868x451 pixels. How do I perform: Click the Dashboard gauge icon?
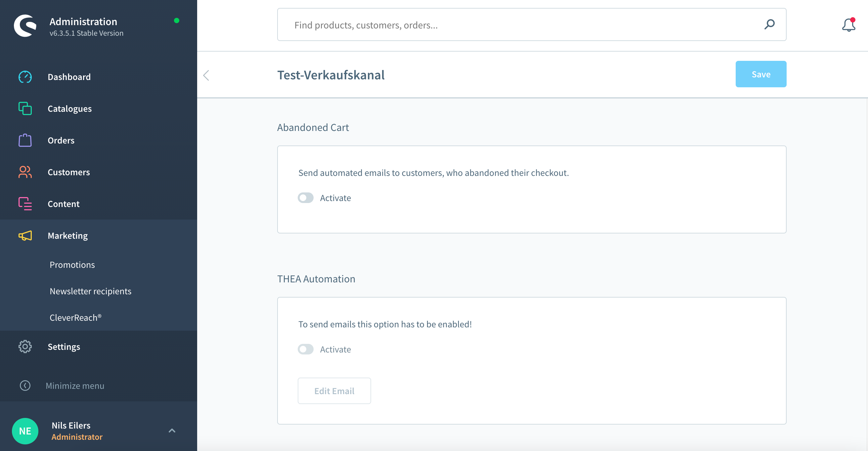point(25,77)
